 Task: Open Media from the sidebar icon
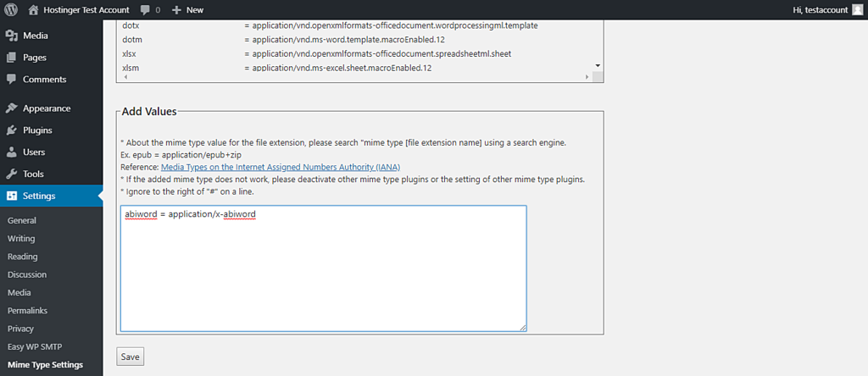coord(11,36)
